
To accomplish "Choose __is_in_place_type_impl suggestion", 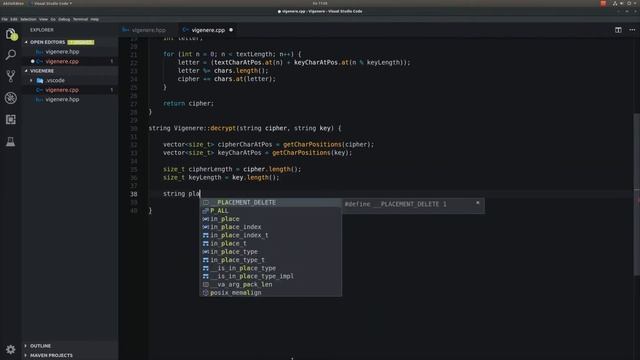I will click(x=270, y=276).
